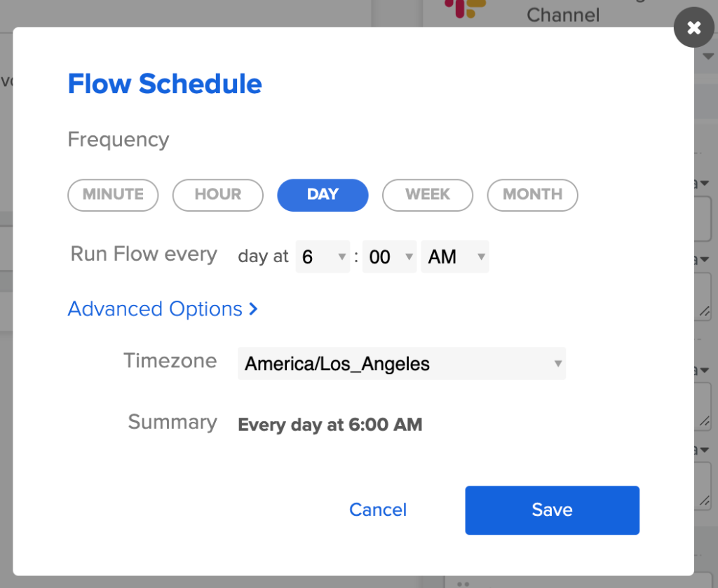Open the hour dropdown showing 6

pyautogui.click(x=323, y=257)
